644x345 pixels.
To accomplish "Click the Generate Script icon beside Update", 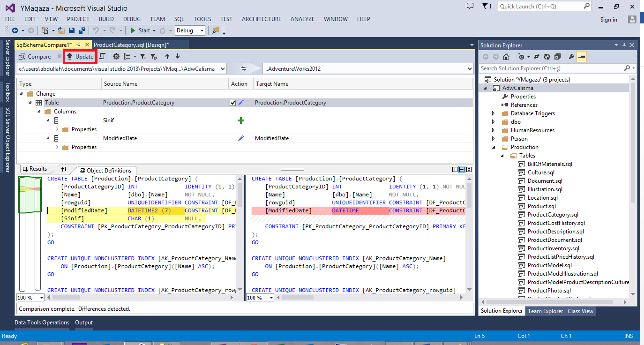I will pyautogui.click(x=102, y=56).
